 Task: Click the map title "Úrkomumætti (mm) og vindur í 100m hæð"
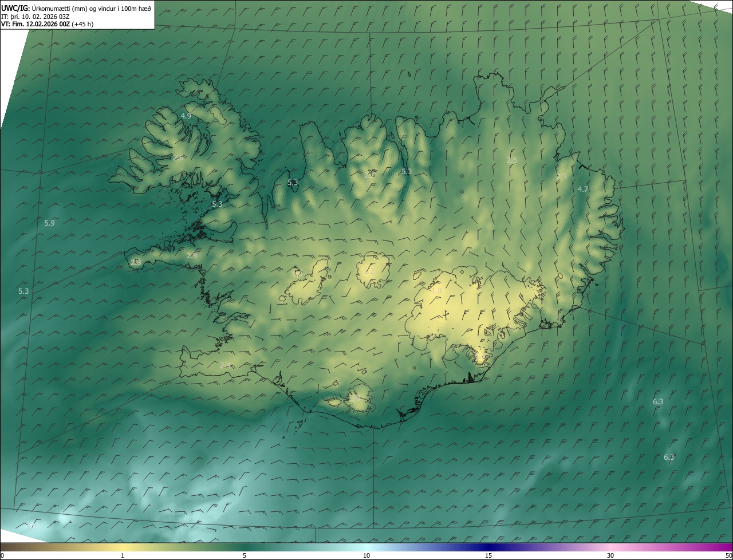click(91, 8)
